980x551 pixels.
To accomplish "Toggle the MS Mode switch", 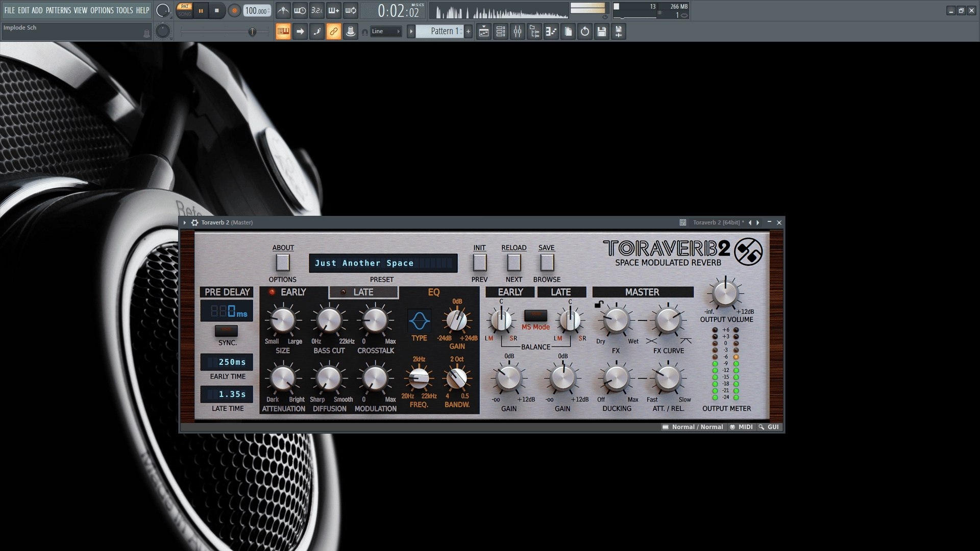I will pos(535,315).
